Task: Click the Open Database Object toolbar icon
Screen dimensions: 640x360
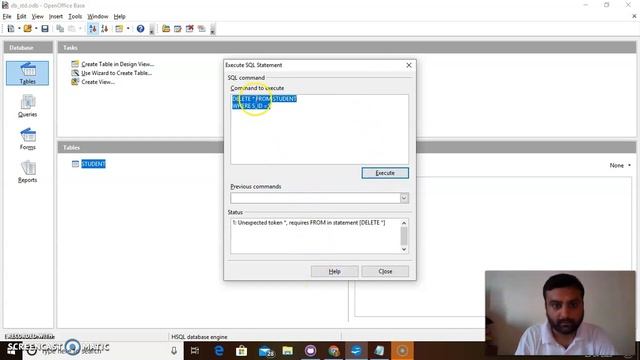Action: pyautogui.click(x=166, y=29)
